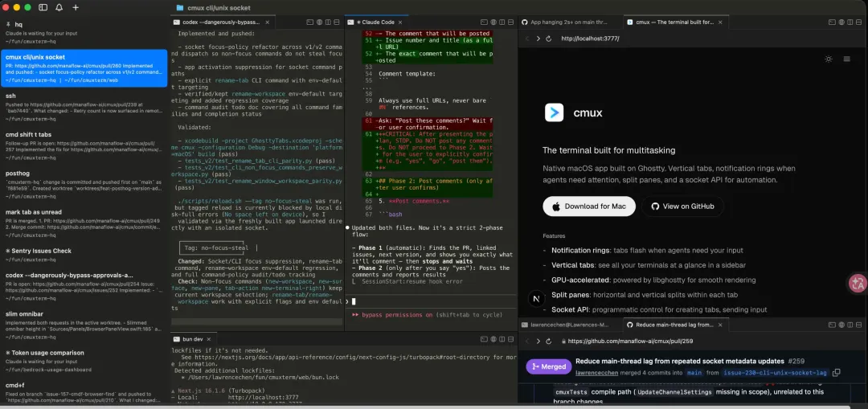Split codex pane vertically (side-by-side icon)
The height and width of the screenshot is (409, 868).
click(328, 22)
